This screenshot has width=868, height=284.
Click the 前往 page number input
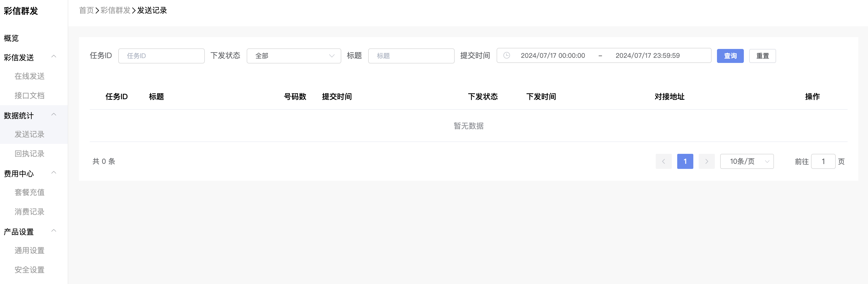(x=823, y=161)
